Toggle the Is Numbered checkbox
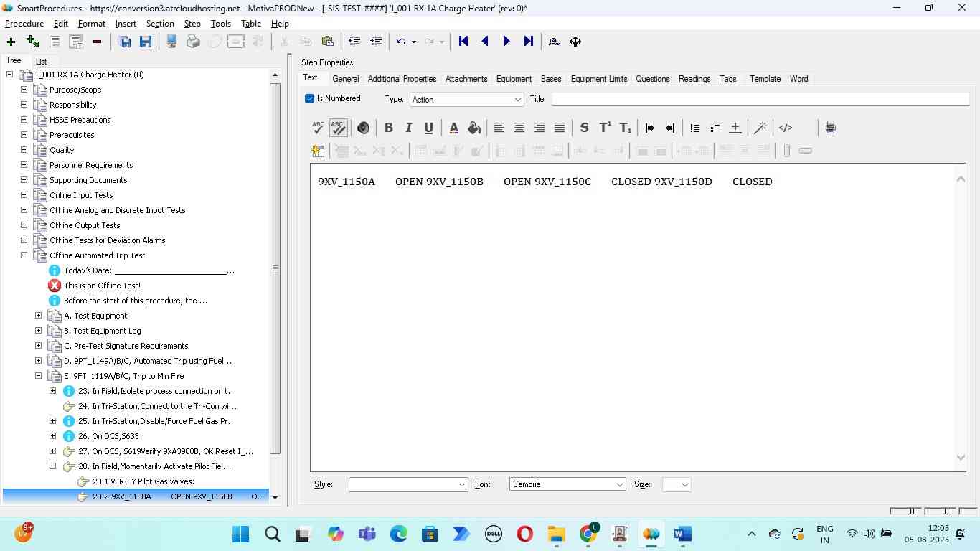 310,99
